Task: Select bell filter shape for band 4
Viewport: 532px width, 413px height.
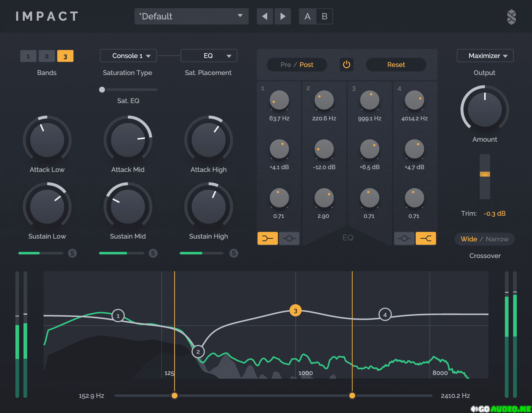Action: [x=404, y=238]
